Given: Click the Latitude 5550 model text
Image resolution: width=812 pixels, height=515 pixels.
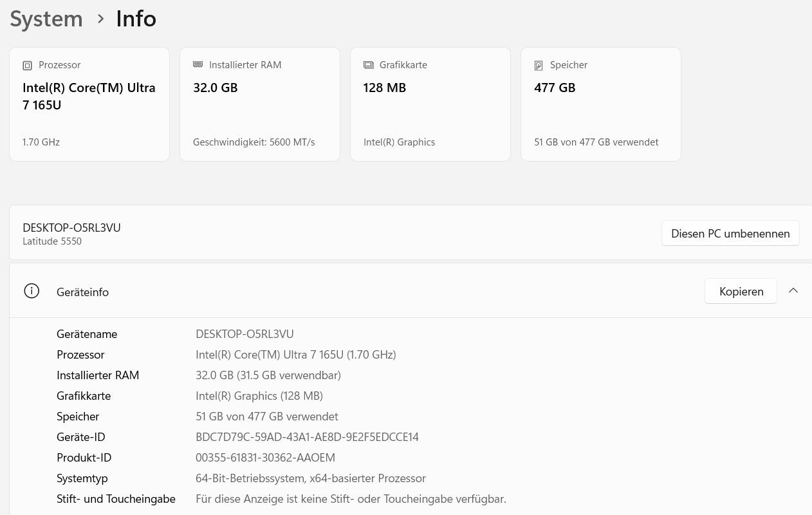Looking at the screenshot, I should click(x=52, y=241).
